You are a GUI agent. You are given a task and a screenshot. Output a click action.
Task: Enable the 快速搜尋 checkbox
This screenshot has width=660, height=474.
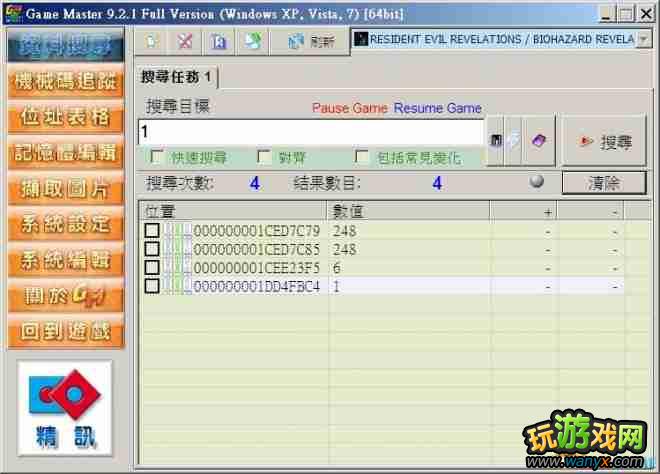[x=157, y=157]
